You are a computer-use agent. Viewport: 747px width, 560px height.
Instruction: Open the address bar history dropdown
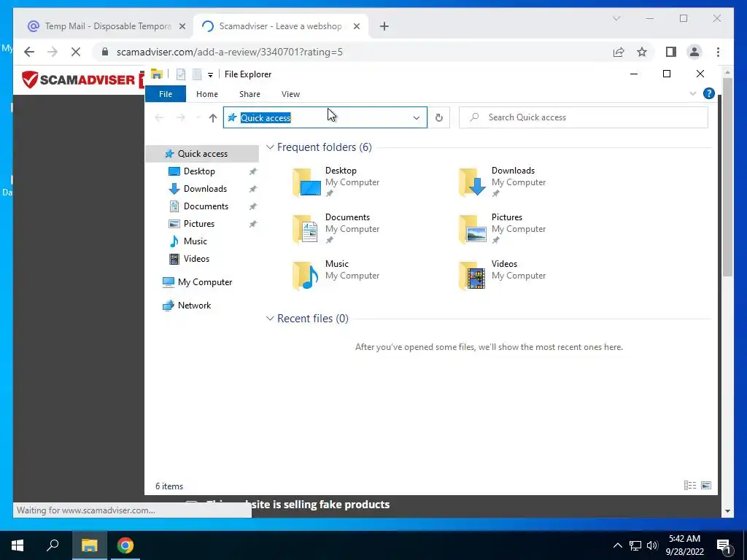pos(417,117)
